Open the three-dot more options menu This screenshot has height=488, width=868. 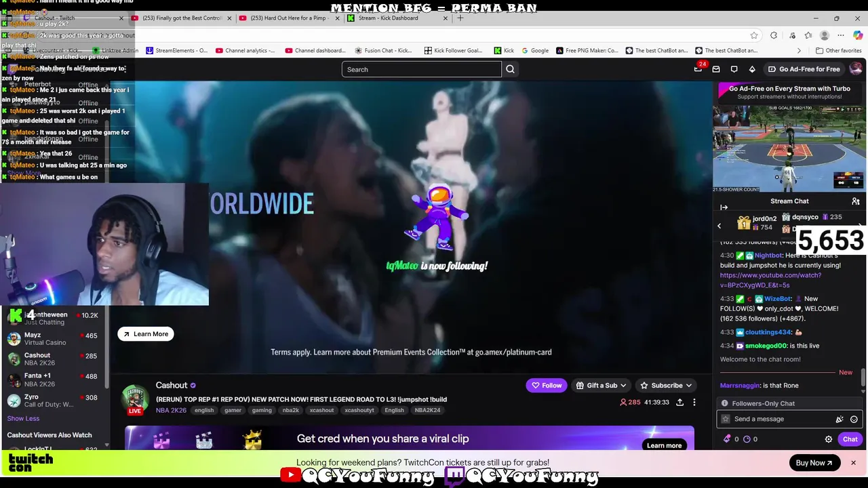[x=694, y=402]
